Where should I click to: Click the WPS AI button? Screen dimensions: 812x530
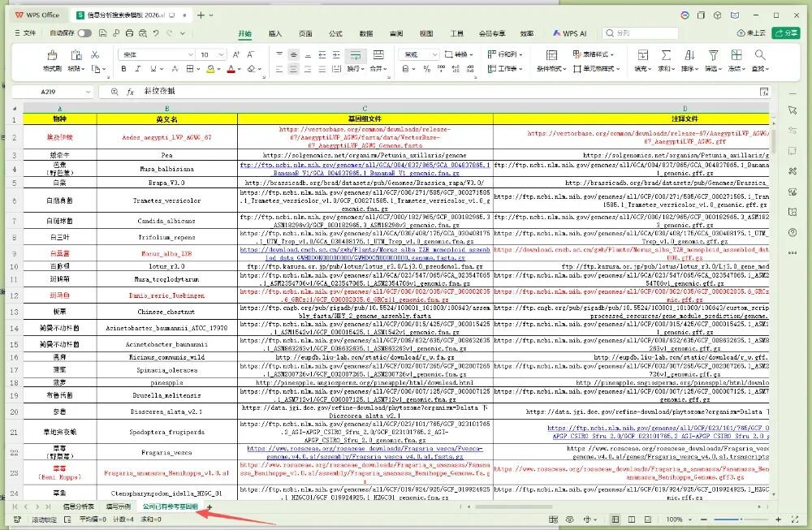coord(570,33)
